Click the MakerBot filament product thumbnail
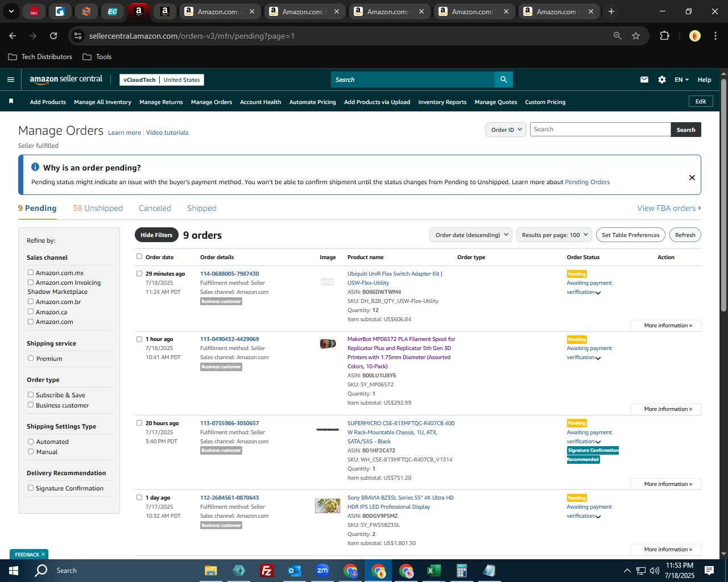 328,343
